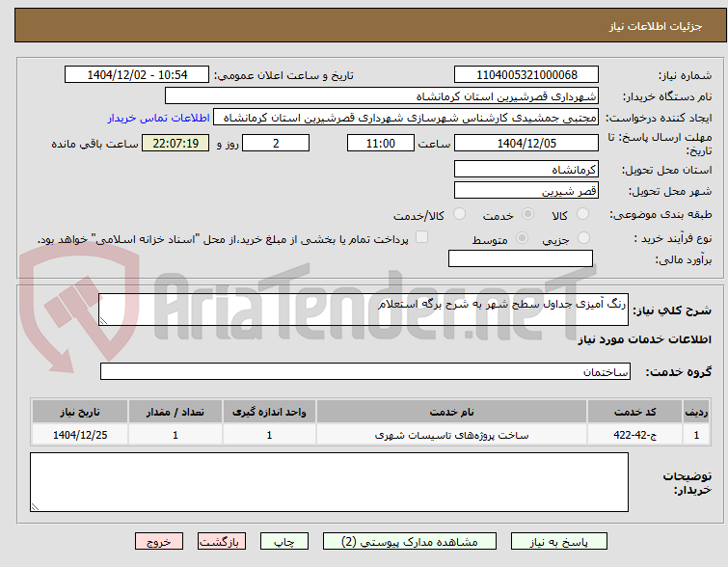Toggle the اسناد خزانه اسلامی payment checkbox
728x567 pixels.
pos(421,237)
